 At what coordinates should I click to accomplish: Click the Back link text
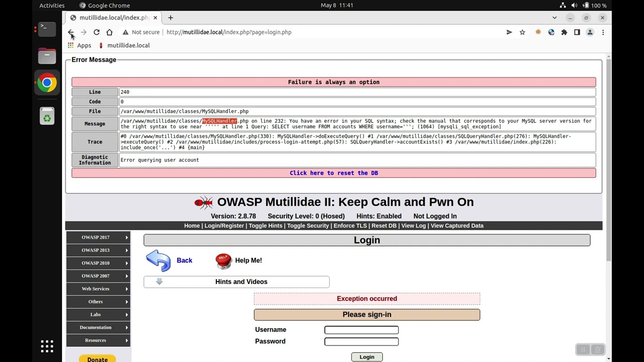point(184,260)
